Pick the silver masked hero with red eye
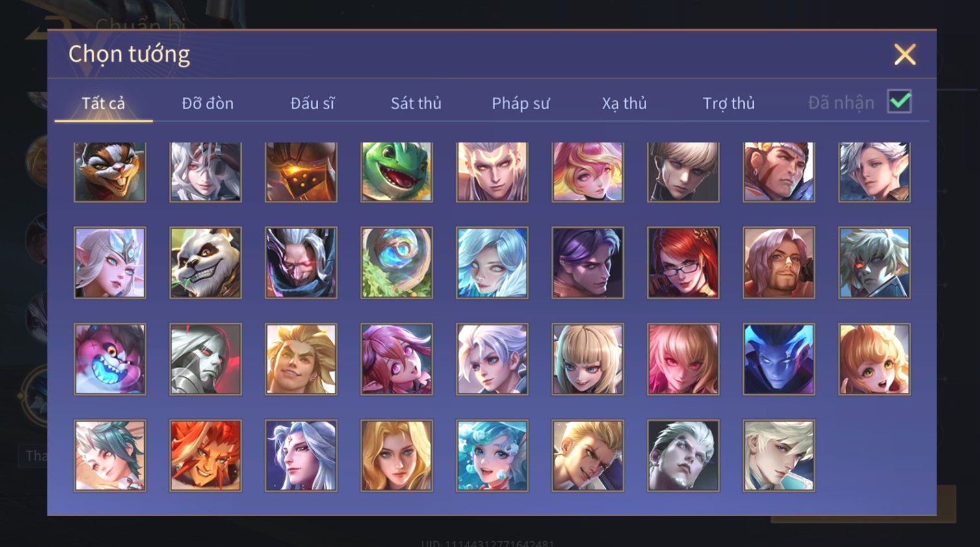 [x=205, y=359]
